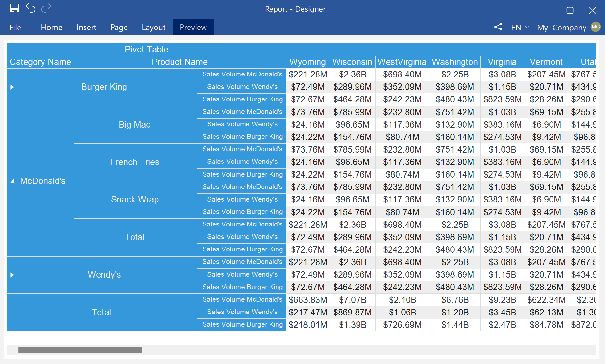Click the $6.76B Washington total value
Viewport: 605px width, 364px height.
tap(455, 300)
